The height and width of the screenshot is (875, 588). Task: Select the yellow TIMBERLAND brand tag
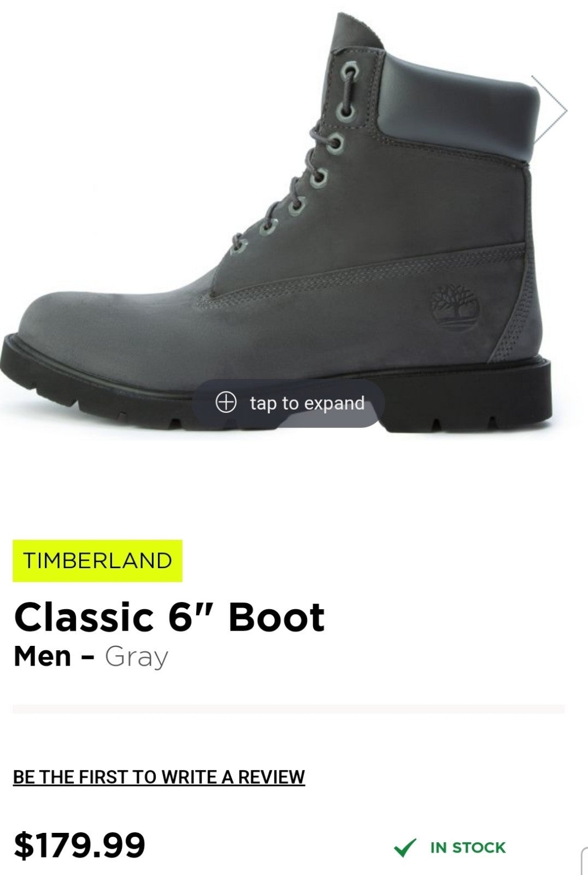97,561
